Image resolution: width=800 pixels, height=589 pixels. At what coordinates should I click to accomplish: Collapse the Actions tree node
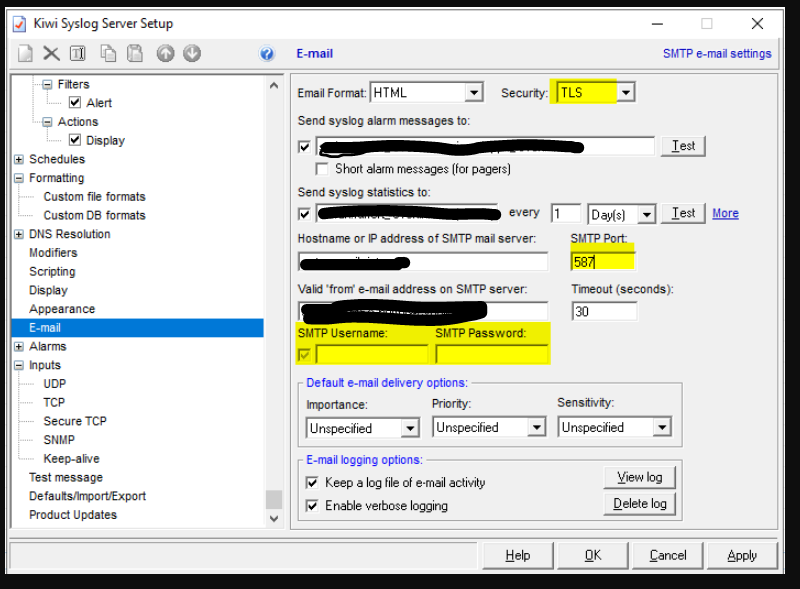(x=47, y=121)
